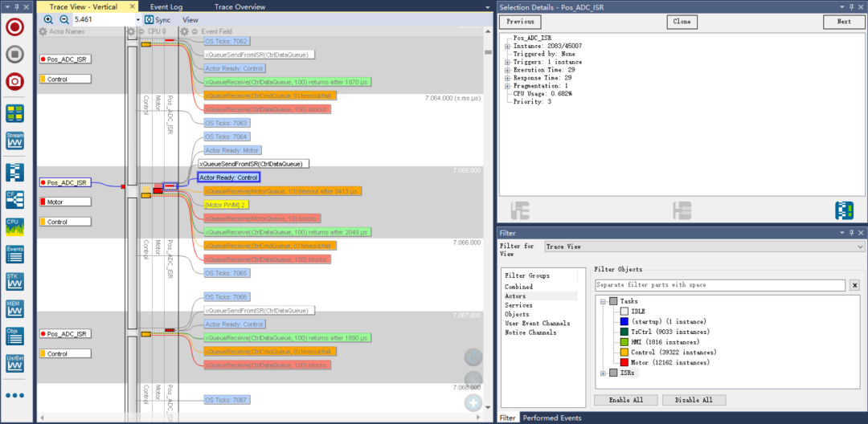This screenshot has width=868, height=424.
Task: Toggle the TzCtrl task dark green checkbox
Action: 624,332
